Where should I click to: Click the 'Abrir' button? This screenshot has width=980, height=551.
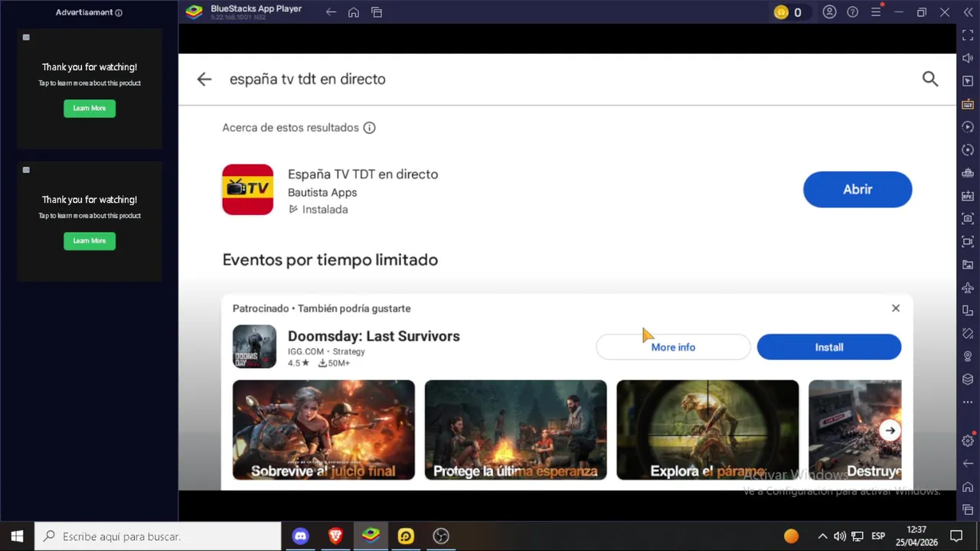click(x=857, y=190)
